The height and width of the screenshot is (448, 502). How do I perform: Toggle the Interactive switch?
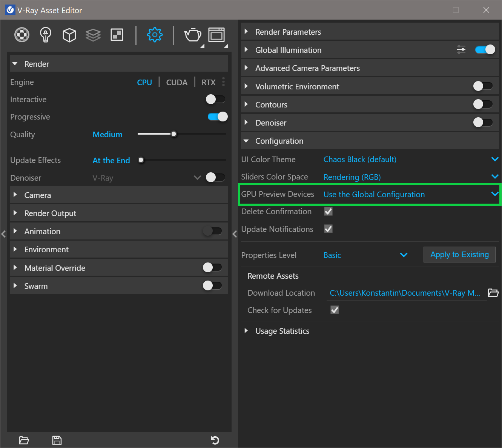[x=216, y=99]
